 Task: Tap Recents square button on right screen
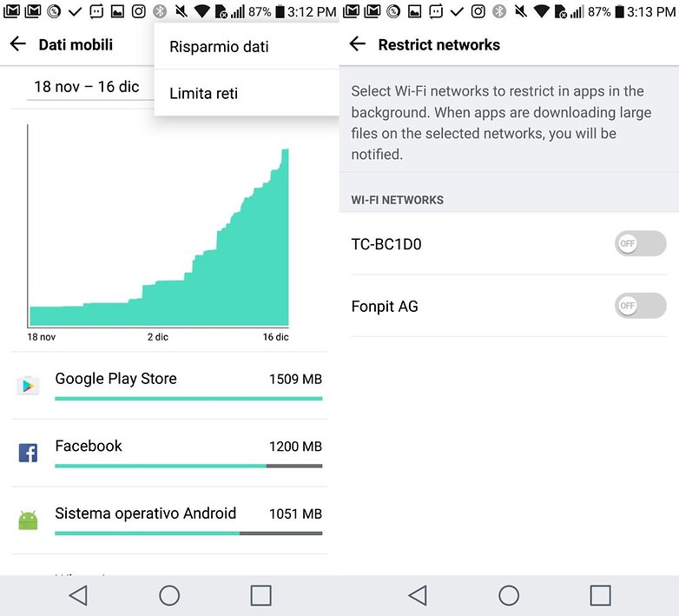coord(601,595)
